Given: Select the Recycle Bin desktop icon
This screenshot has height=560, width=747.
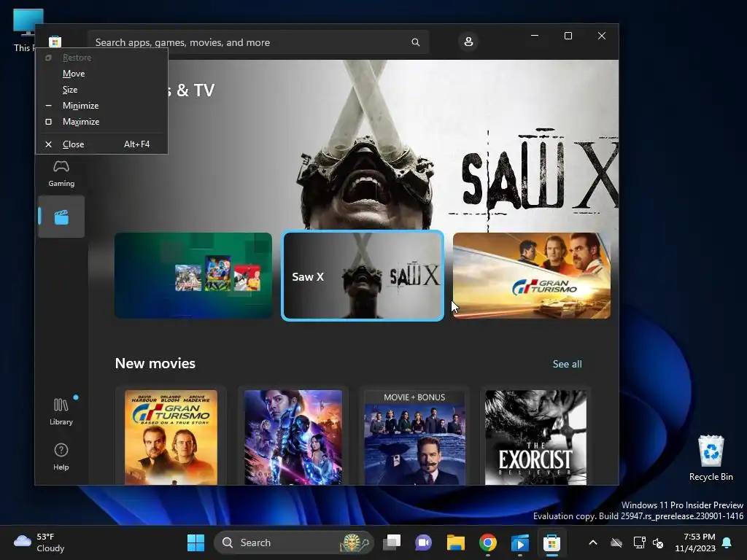Looking at the screenshot, I should click(711, 458).
